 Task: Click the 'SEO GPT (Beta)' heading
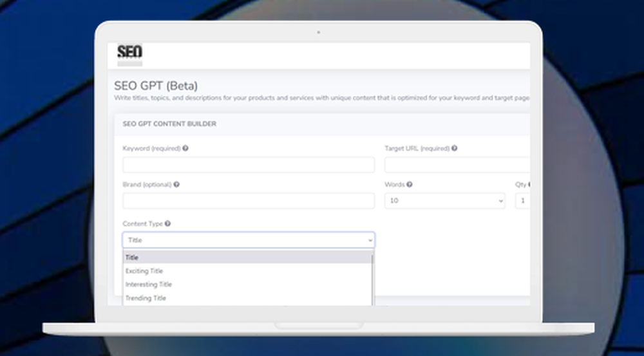coord(156,86)
